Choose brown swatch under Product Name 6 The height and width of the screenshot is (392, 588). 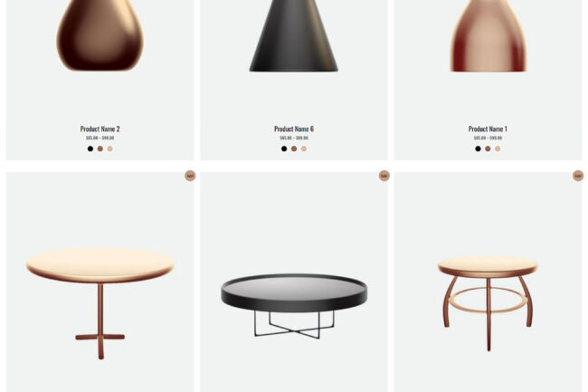294,148
